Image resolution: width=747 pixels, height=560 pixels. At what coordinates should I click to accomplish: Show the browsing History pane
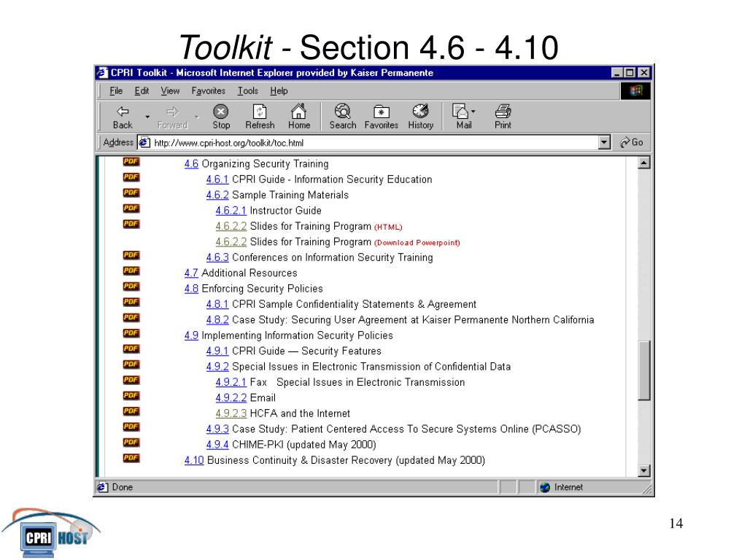click(420, 117)
